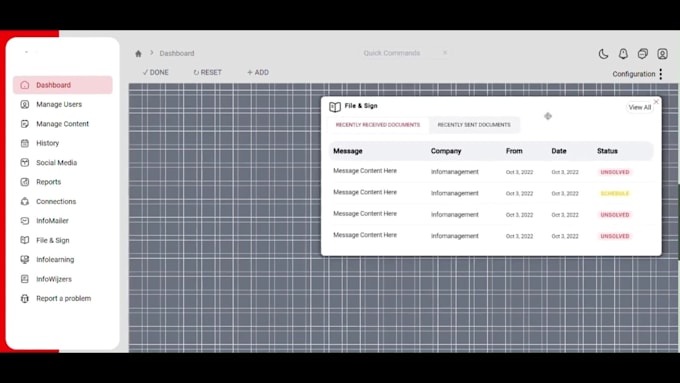Click the Social Media icon
This screenshot has height=383, width=680.
tap(25, 163)
